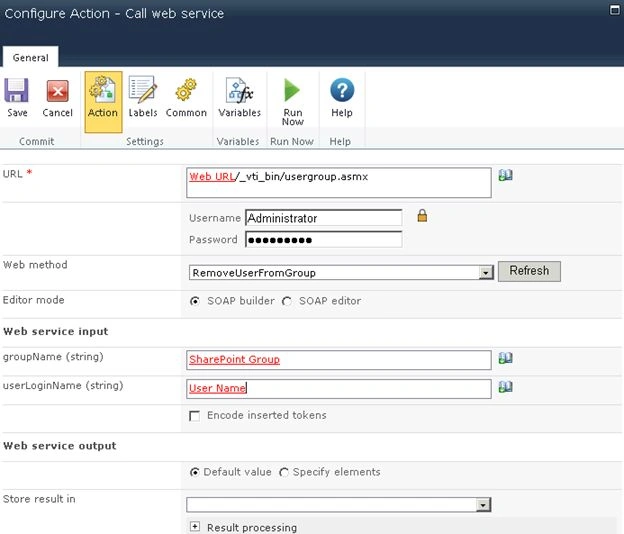Viewport: 624px width, 534px height.
Task: Click insert reference icon beside userLoginName field
Action: point(505,387)
